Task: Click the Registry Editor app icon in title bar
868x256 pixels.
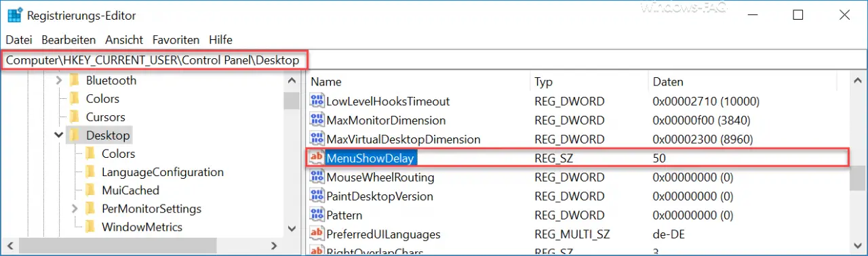Action: (14, 14)
